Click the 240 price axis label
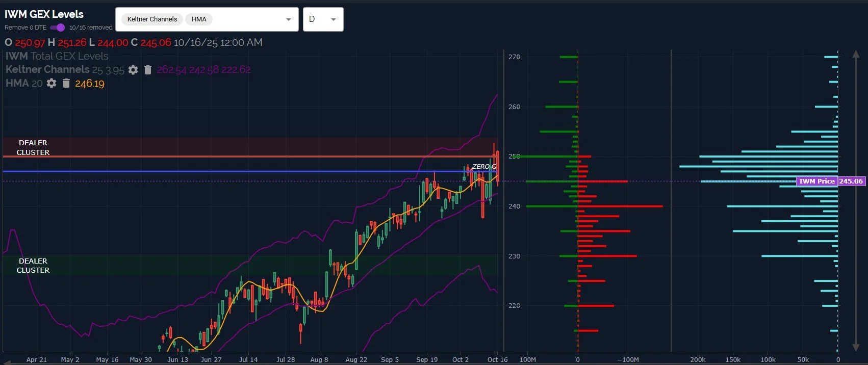Image resolution: width=868 pixels, height=365 pixels. coord(514,206)
